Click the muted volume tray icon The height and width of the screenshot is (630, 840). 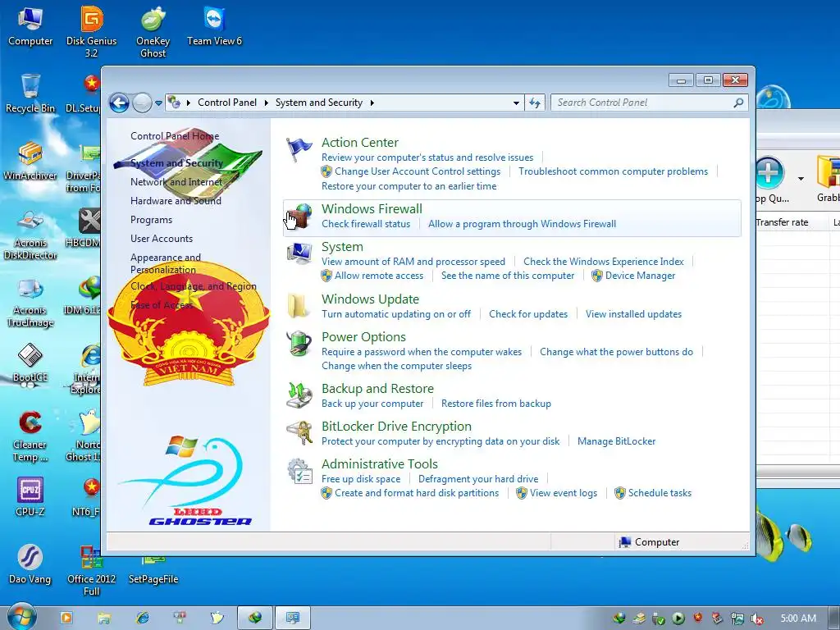(x=757, y=619)
